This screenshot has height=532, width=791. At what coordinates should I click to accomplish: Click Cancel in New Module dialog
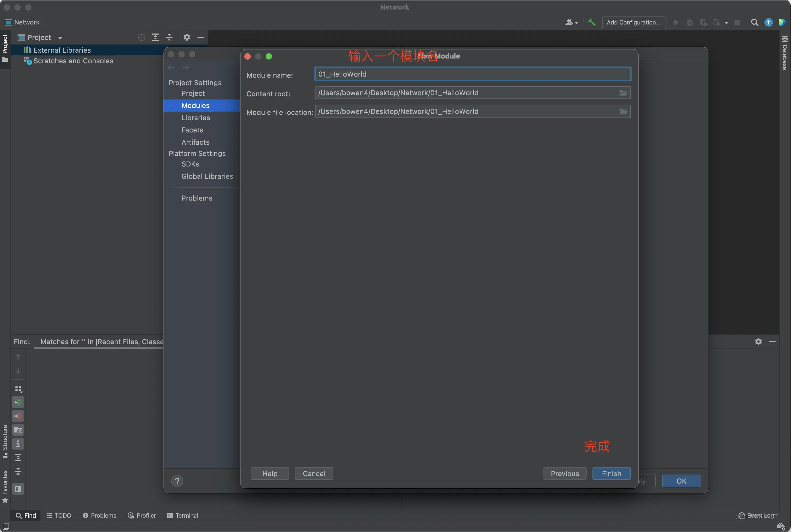[x=314, y=473]
